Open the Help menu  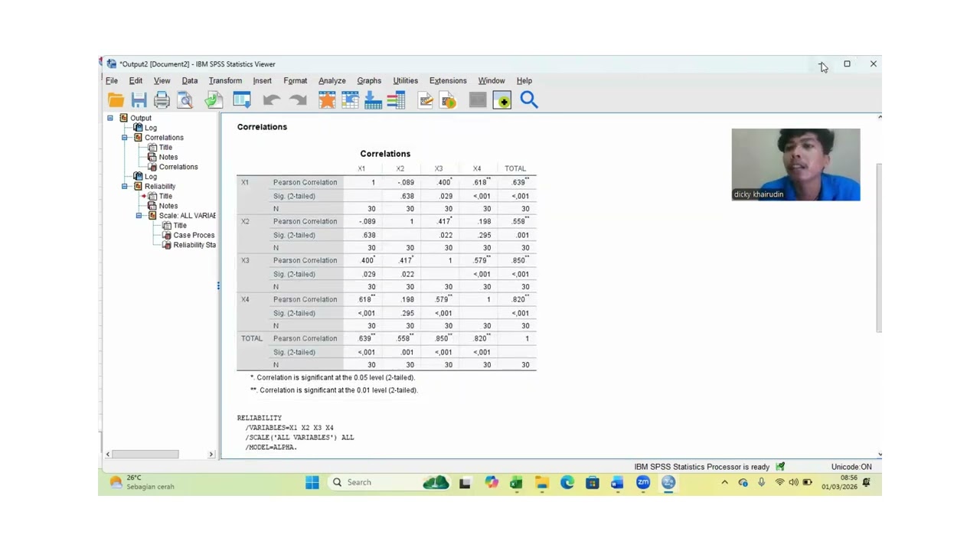click(524, 80)
